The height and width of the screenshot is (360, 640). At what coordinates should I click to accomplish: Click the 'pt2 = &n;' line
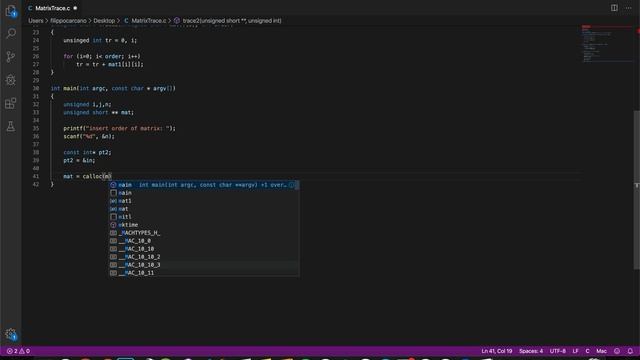point(79,160)
